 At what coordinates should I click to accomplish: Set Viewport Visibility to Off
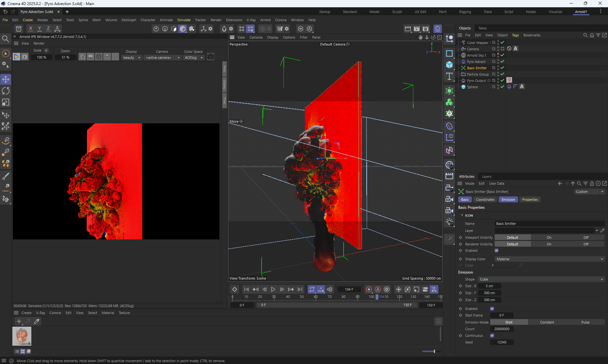point(586,238)
